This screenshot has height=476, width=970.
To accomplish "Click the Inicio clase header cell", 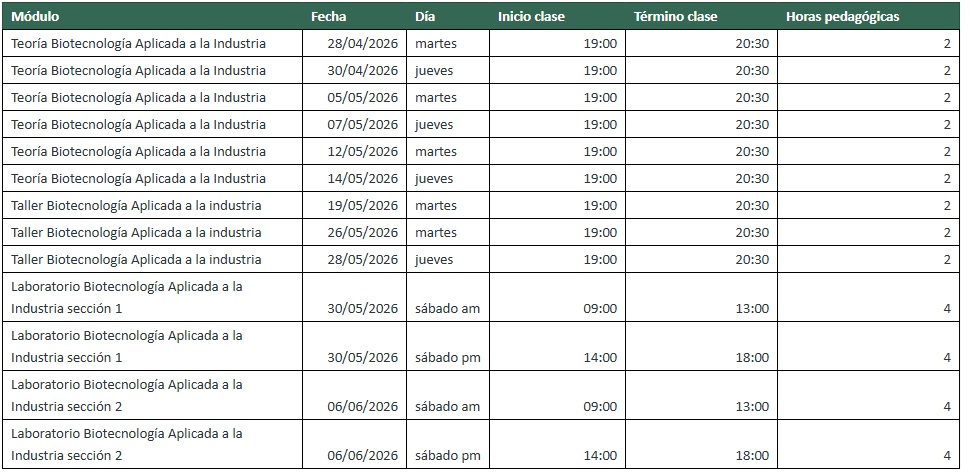I will [531, 17].
